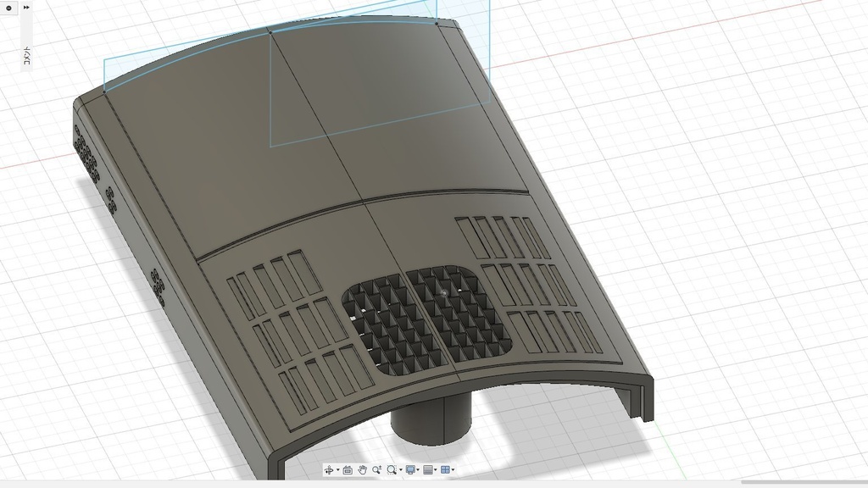Activate the Pan hand tool
Image resolution: width=868 pixels, height=488 pixels.
pos(362,469)
